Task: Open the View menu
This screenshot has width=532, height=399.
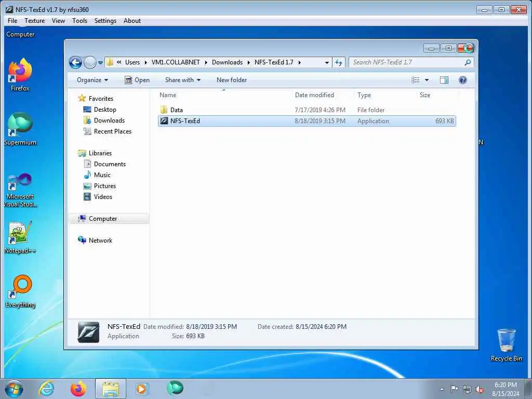Action: pyautogui.click(x=58, y=21)
